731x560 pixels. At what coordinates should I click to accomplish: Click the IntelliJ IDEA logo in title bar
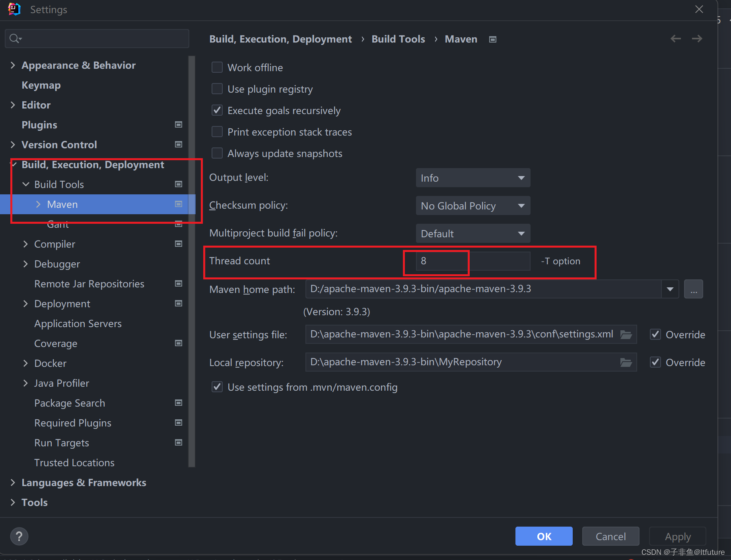pyautogui.click(x=14, y=9)
